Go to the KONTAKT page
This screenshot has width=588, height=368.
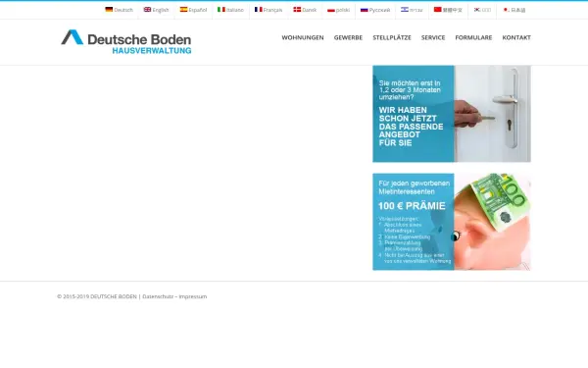coord(516,37)
